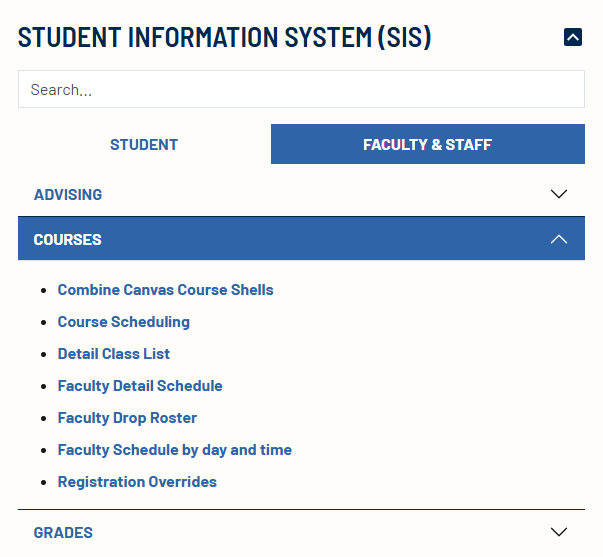Open Faculty Detail Schedule link
Screen dimensions: 603x557
point(140,386)
